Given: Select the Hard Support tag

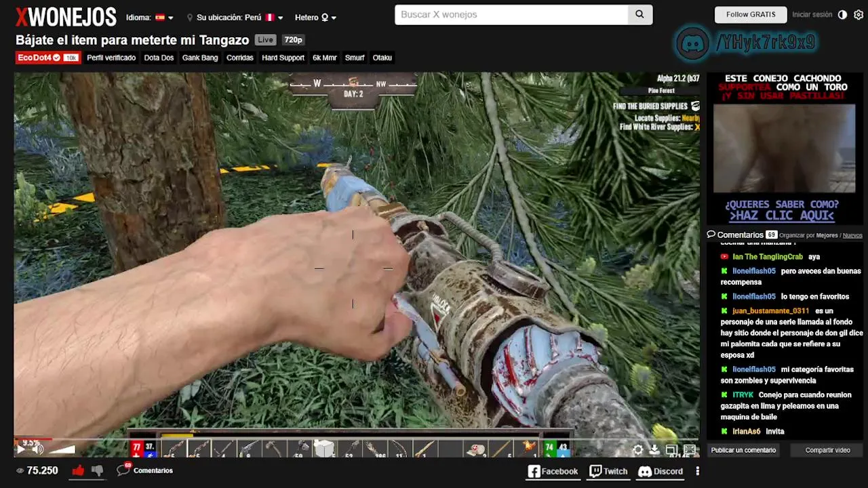Looking at the screenshot, I should (x=283, y=58).
